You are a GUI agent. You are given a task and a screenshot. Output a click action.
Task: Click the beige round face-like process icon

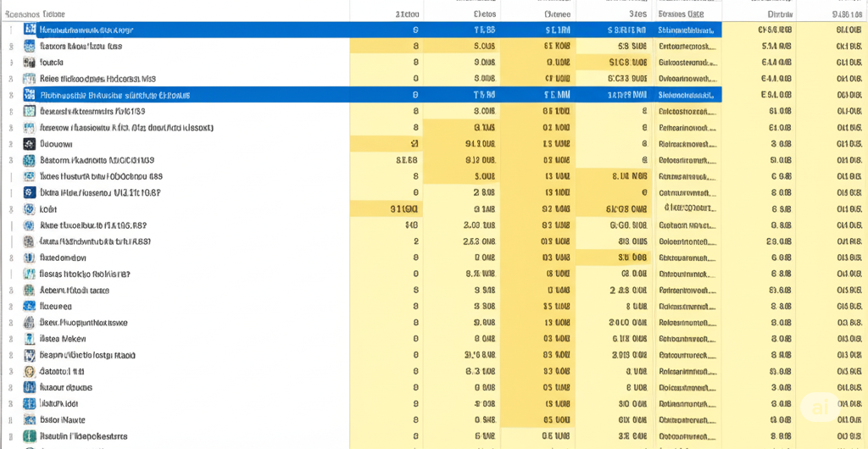(30, 372)
